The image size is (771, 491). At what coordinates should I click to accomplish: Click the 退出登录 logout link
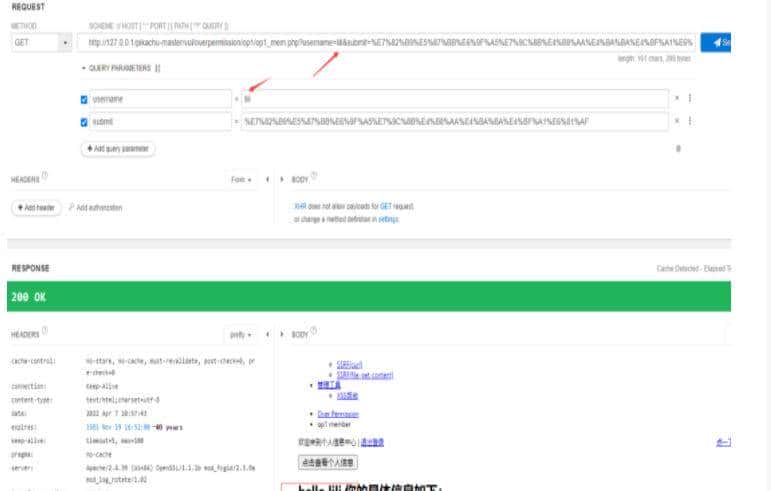(372, 442)
